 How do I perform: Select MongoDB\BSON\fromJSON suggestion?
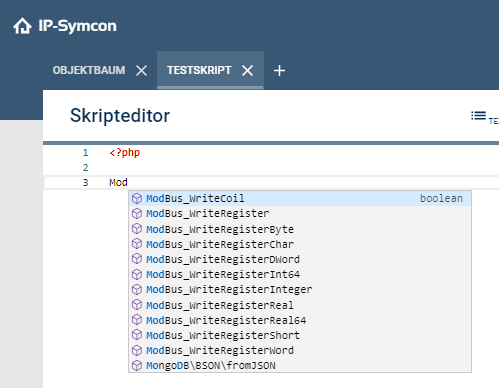point(300,365)
